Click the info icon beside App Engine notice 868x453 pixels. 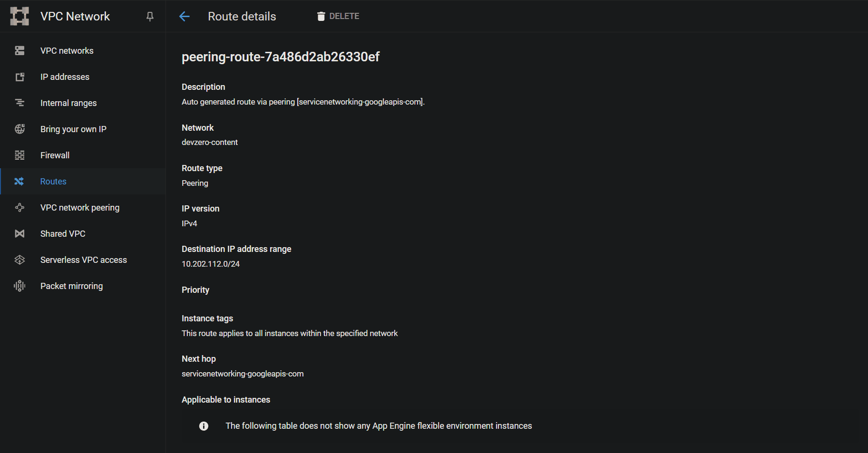204,426
